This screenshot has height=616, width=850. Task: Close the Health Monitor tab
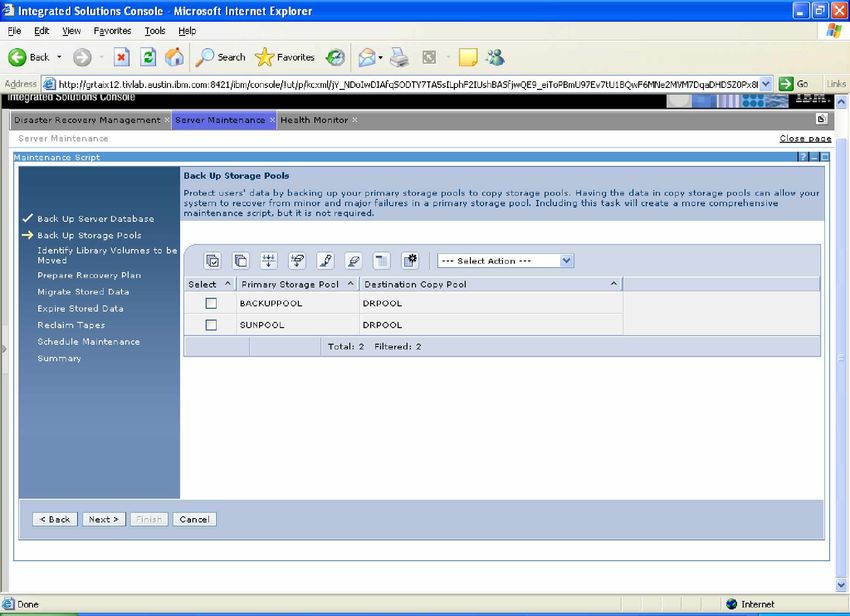tap(355, 120)
